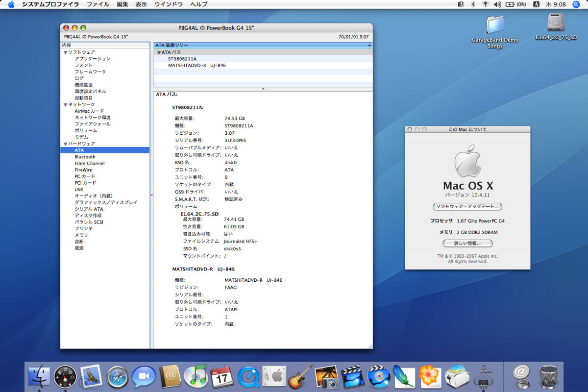Open the Mail stamp icon in Dock
This screenshot has width=588, height=392.
tap(91, 376)
